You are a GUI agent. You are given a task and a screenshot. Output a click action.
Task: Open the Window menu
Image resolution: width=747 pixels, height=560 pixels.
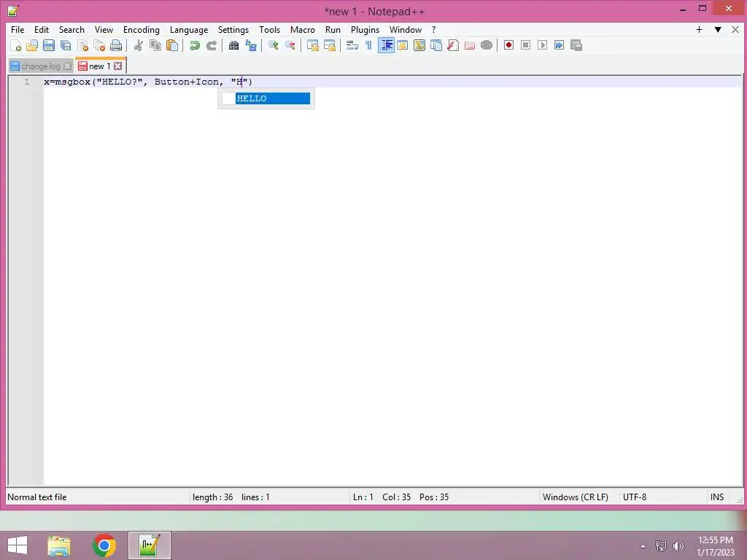point(406,29)
